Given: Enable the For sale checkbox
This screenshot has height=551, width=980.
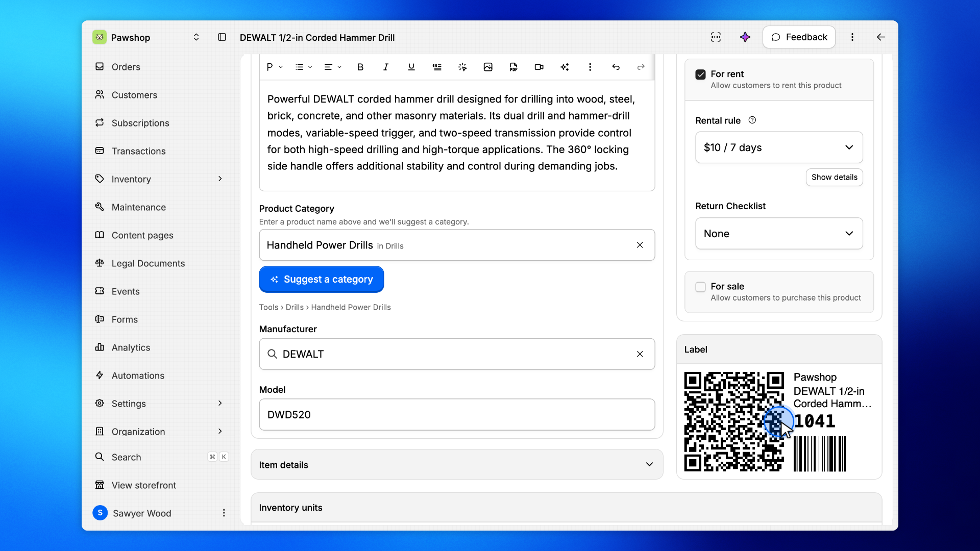Looking at the screenshot, I should pos(701,287).
